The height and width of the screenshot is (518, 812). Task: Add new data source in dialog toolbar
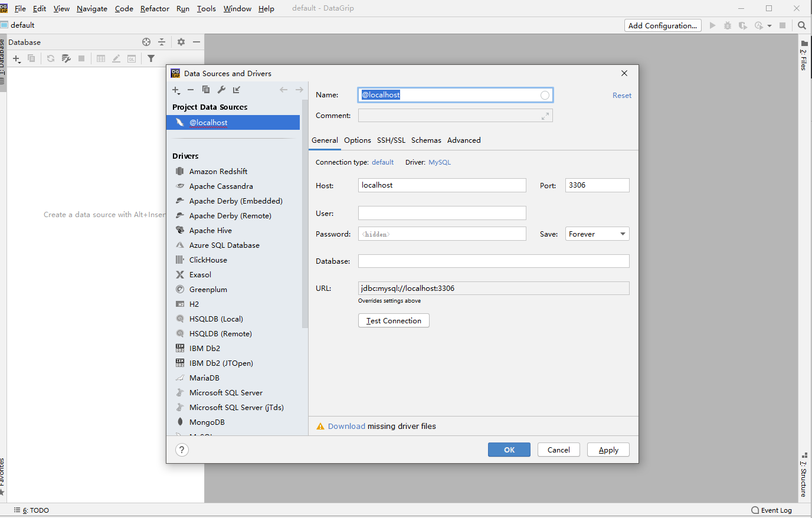click(x=176, y=90)
